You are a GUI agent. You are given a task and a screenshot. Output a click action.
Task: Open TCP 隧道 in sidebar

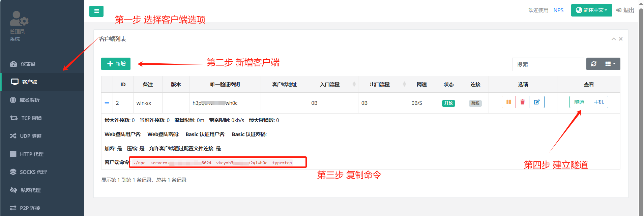tap(42, 118)
